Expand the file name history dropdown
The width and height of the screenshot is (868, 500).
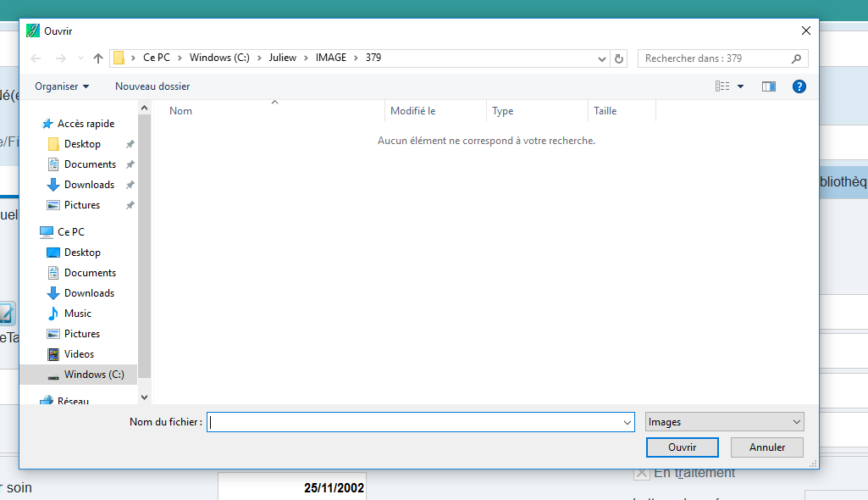628,423
